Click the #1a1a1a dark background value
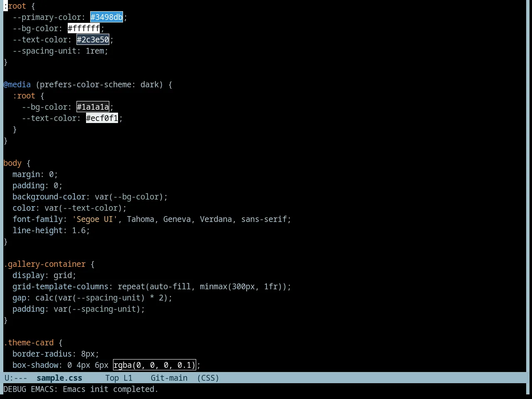 [93, 107]
